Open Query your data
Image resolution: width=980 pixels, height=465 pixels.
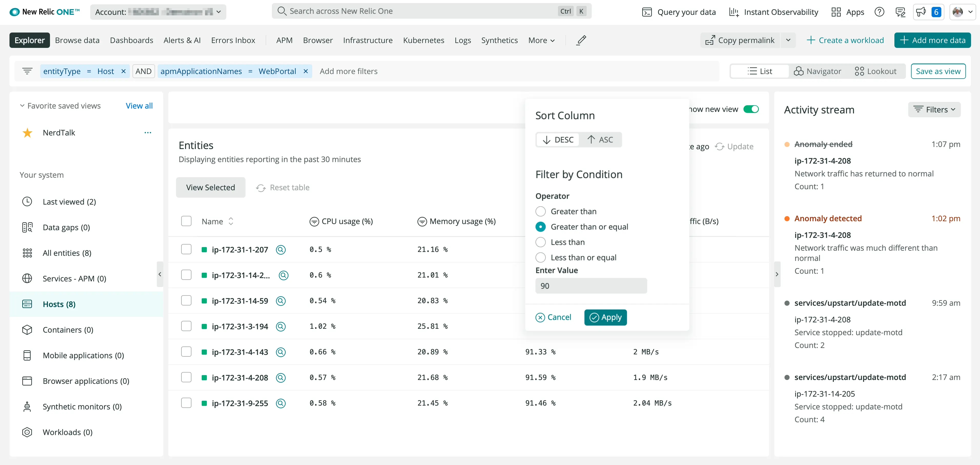679,12
